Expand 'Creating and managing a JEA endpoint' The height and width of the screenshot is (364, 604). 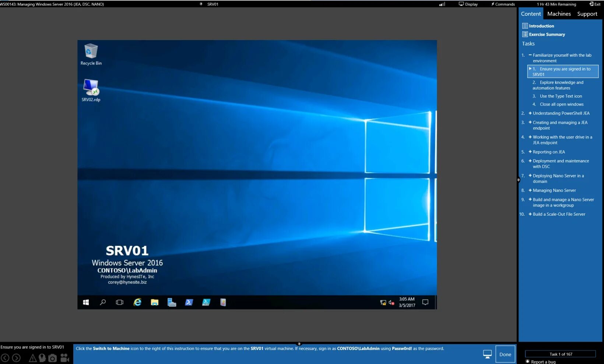530,122
